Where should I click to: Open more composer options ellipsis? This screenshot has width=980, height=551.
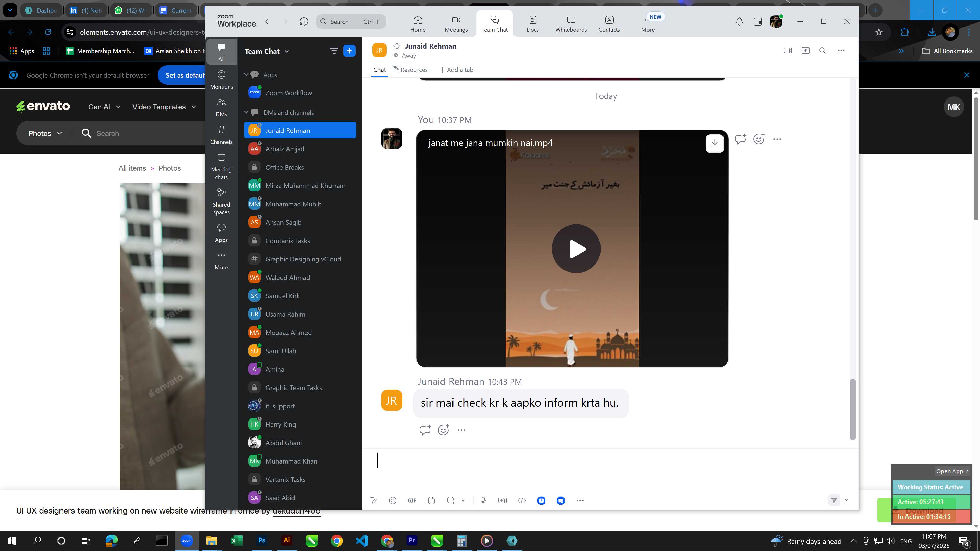coord(580,500)
